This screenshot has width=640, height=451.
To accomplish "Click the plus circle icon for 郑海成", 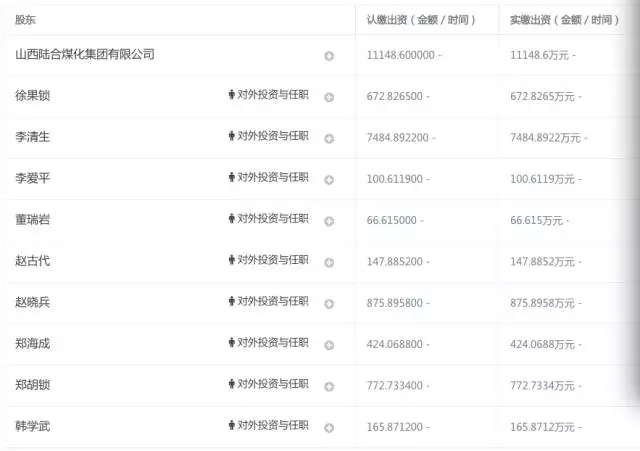I will [x=329, y=345].
